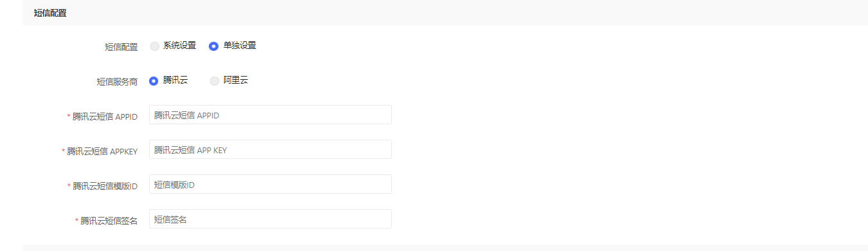Click the 阿里云 option text label
The height and width of the screenshot is (251, 868).
pyautogui.click(x=236, y=80)
